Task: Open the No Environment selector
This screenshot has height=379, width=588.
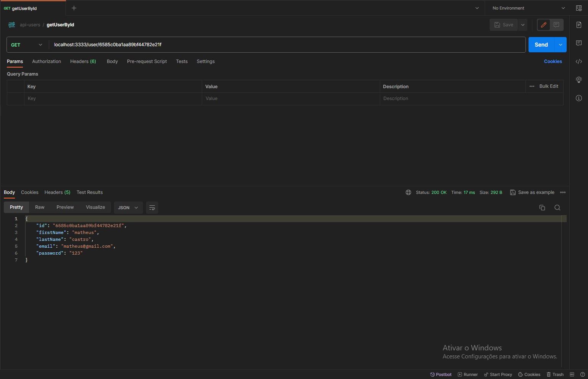Action: pos(529,8)
